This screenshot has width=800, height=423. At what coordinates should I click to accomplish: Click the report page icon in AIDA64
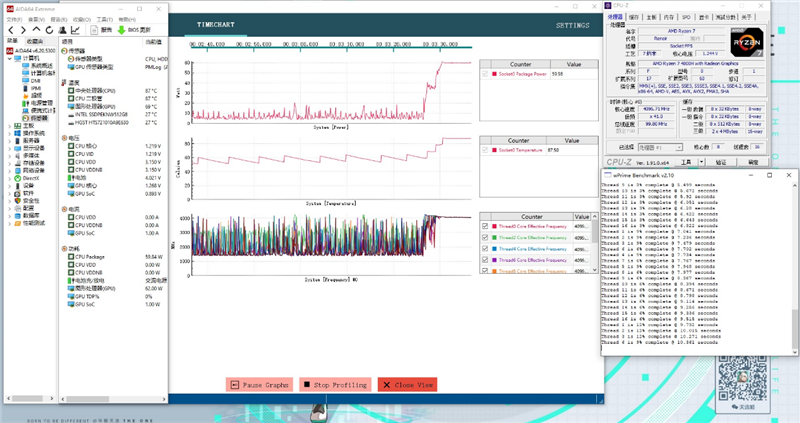pyautogui.click(x=94, y=30)
